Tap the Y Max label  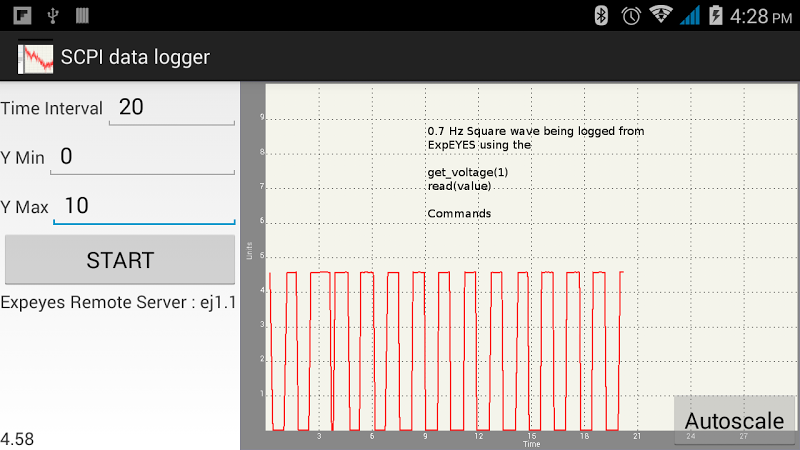tap(24, 208)
